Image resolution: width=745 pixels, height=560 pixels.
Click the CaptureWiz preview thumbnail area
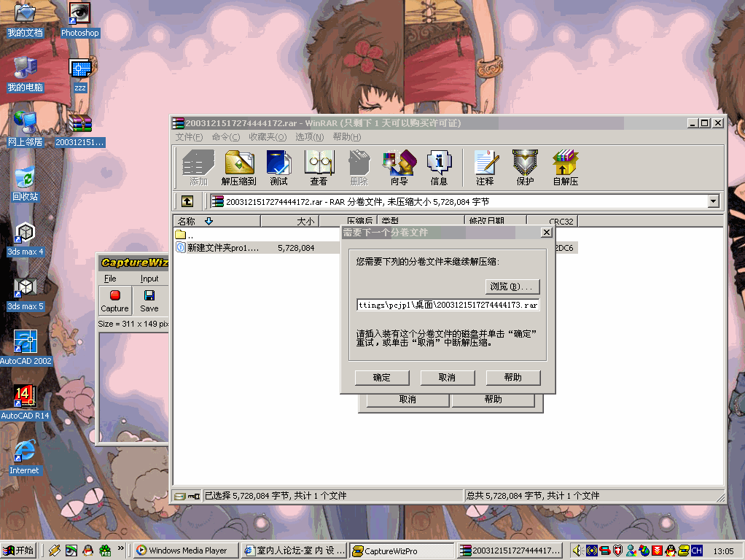[x=134, y=387]
